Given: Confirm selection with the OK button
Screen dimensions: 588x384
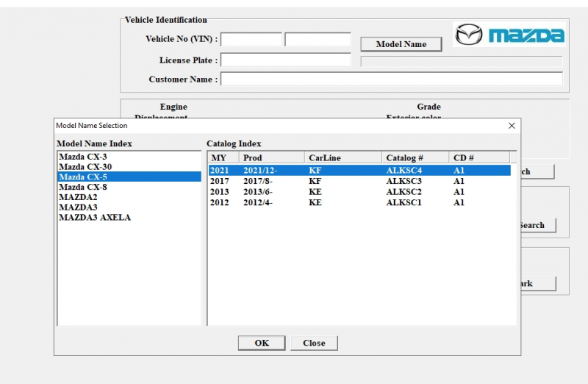Looking at the screenshot, I should coord(262,343).
